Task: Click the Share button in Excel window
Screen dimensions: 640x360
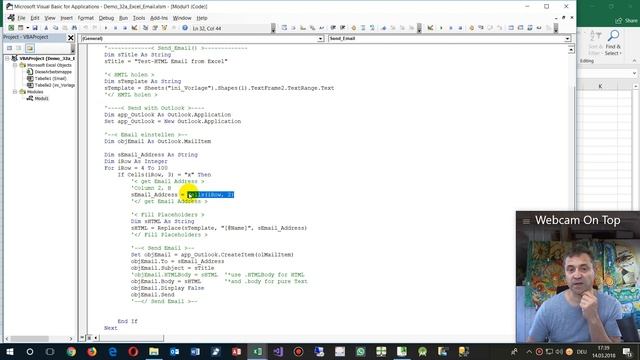Action: coord(627,20)
